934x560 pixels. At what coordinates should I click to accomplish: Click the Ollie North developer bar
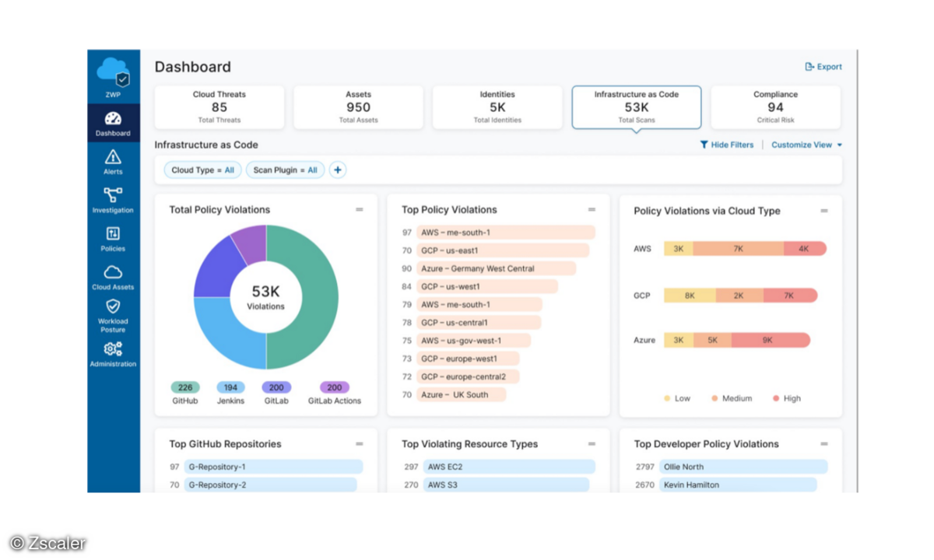tap(743, 467)
